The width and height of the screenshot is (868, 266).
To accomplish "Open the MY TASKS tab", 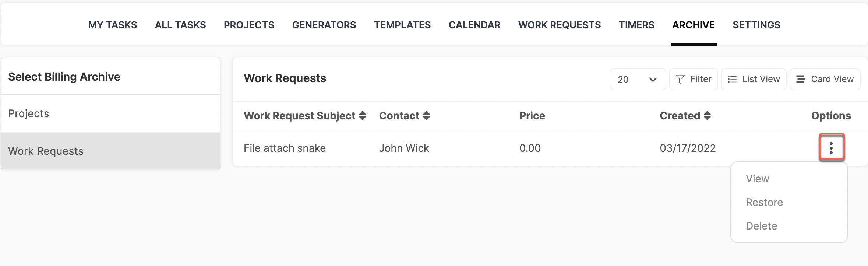I will tap(113, 25).
